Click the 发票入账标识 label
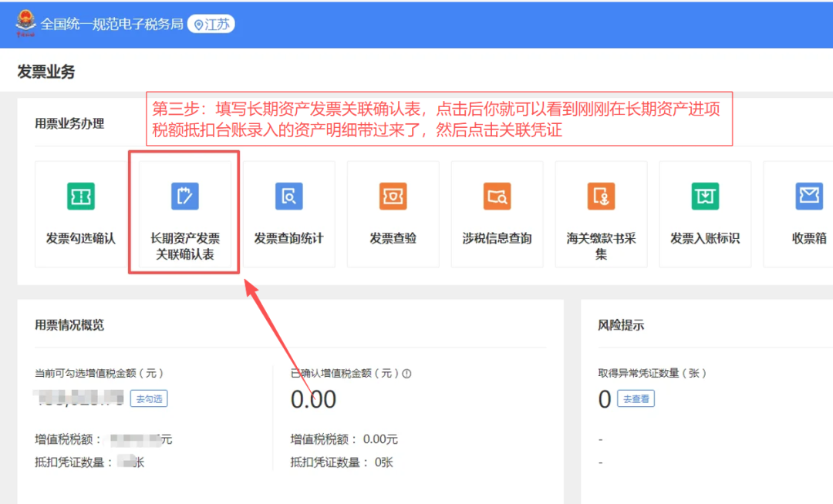 pyautogui.click(x=705, y=238)
